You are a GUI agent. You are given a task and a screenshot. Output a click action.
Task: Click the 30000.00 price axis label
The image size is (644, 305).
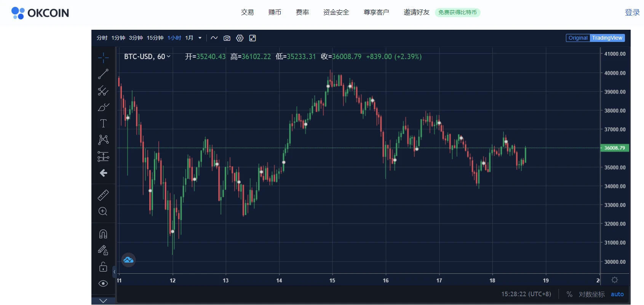[615, 262]
